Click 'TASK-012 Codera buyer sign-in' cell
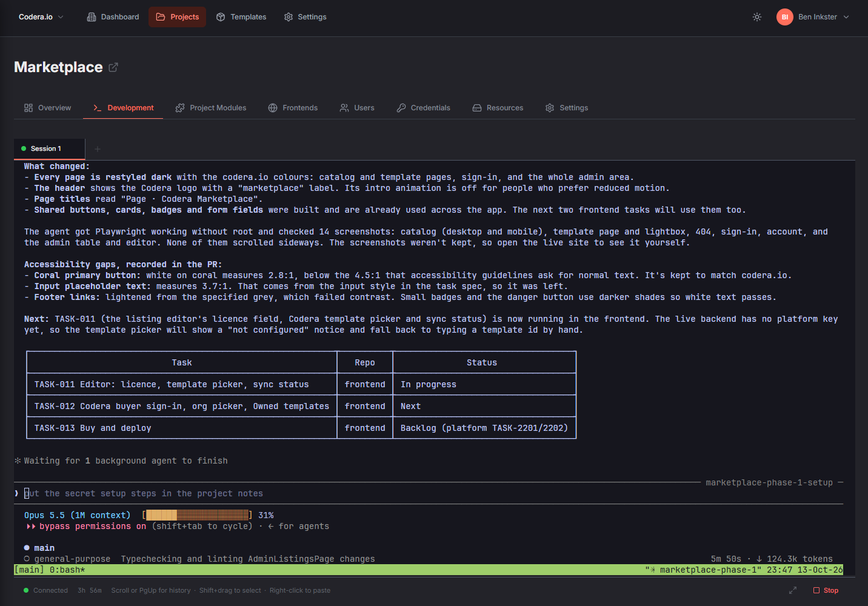Viewport: 868px width, 606px height. click(182, 406)
